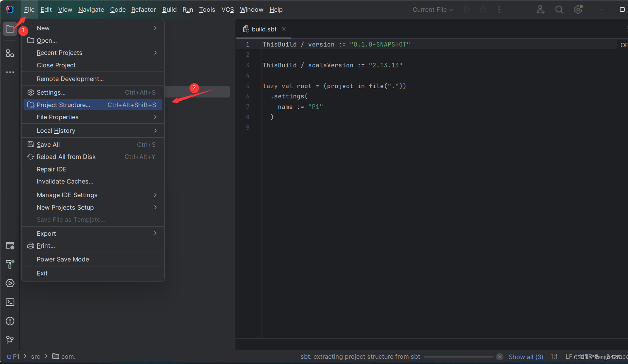Image resolution: width=628 pixels, height=364 pixels.
Task: Run the current file with play icon
Action: tap(467, 9)
